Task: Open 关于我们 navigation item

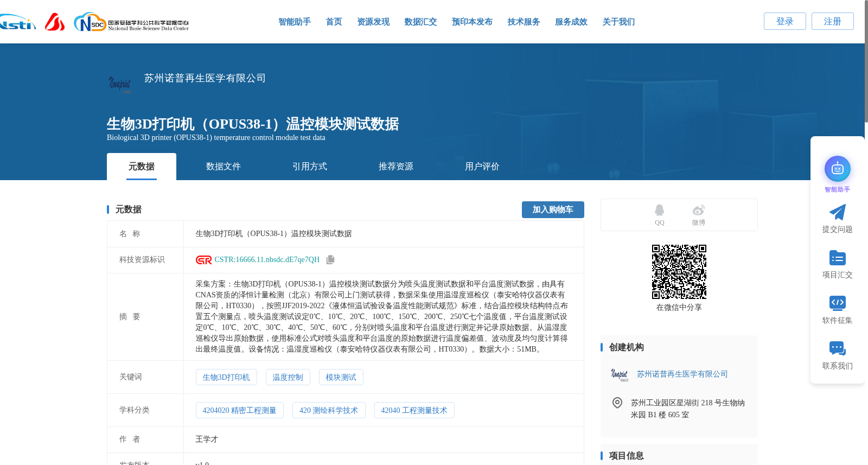Action: [618, 22]
